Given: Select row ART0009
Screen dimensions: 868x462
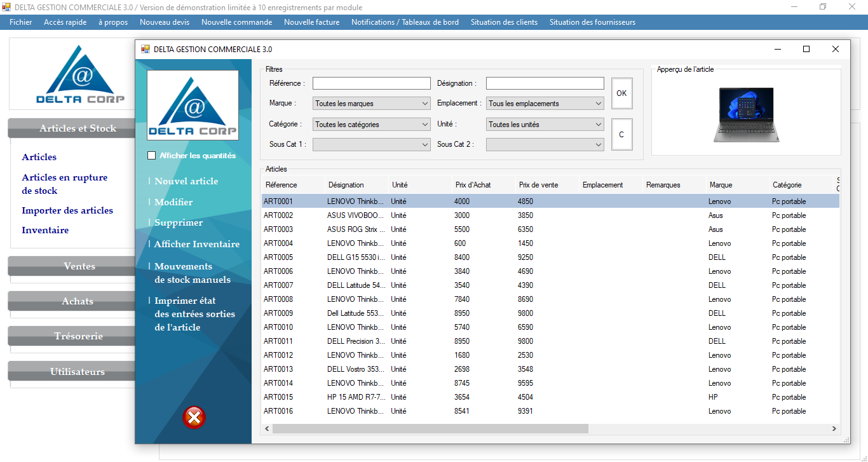Looking at the screenshot, I should coord(550,313).
